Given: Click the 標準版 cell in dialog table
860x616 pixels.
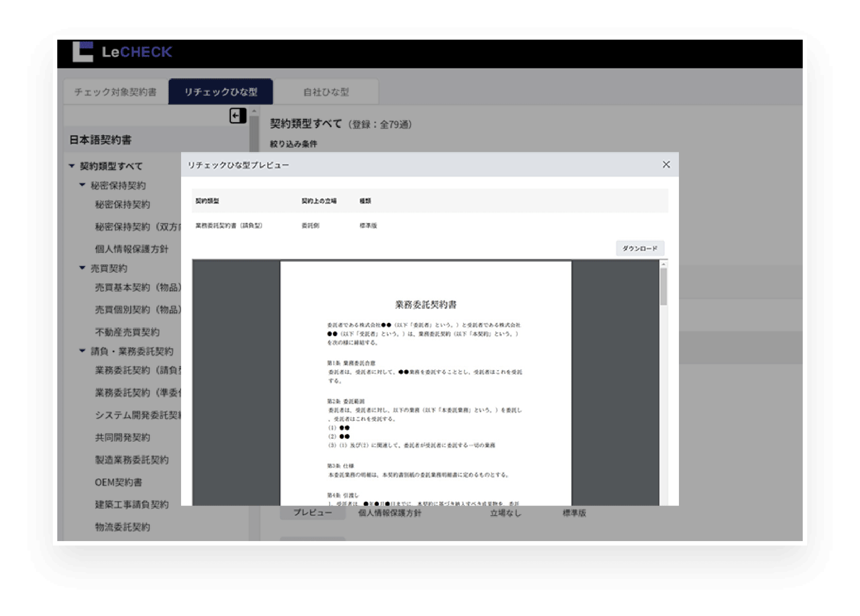Looking at the screenshot, I should [368, 225].
